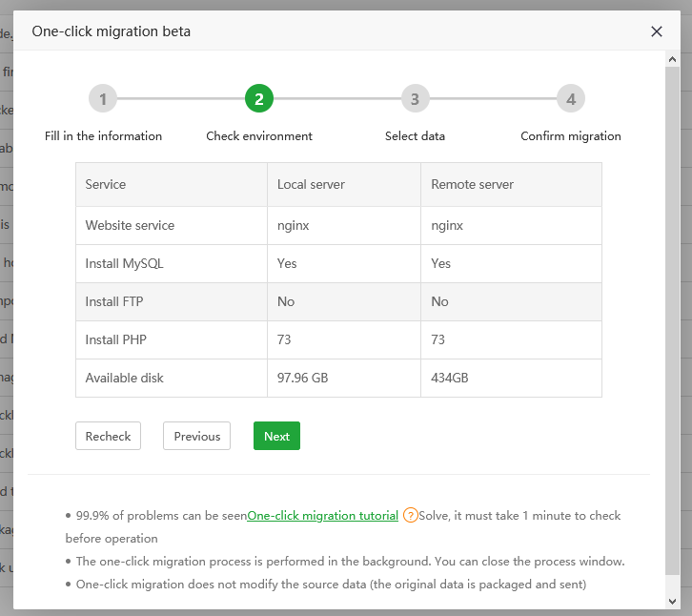Screen dimensions: 692x616
Task: Go back with the Previous button
Action: click(197, 436)
